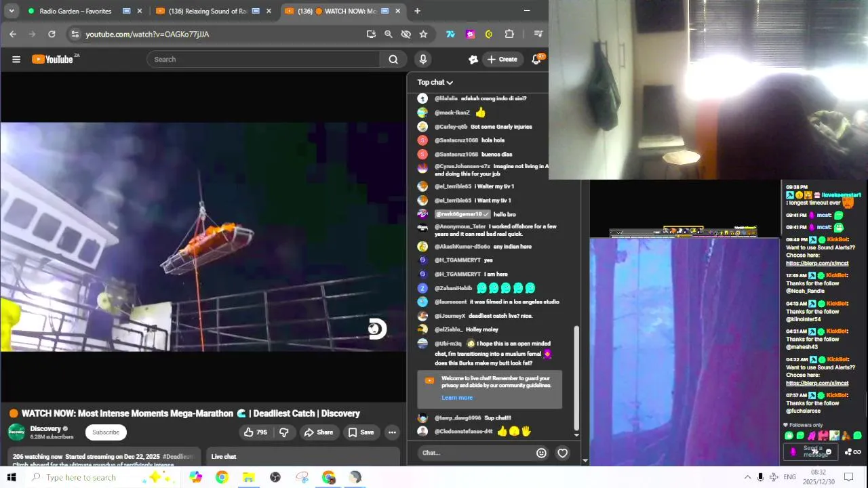
Task: Open Snipping Tool from the taskbar
Action: [302, 477]
